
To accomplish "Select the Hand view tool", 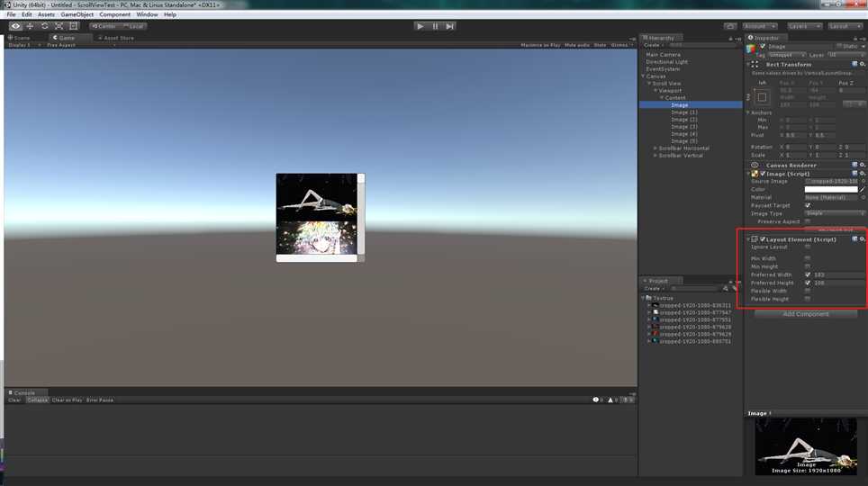I will click(x=15, y=26).
